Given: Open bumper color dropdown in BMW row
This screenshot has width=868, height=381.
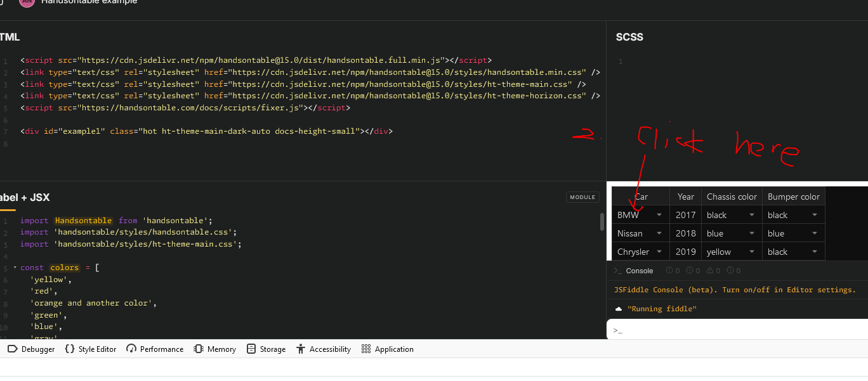Looking at the screenshot, I should 815,215.
